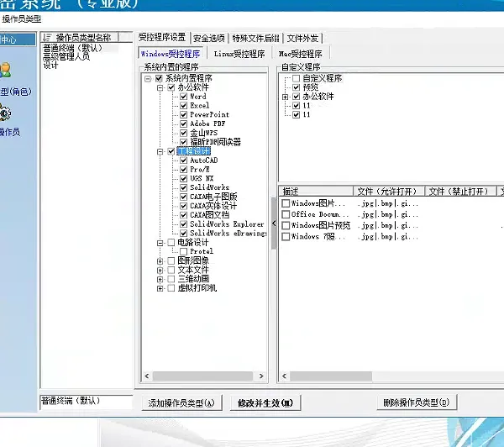Open the 特殊文件后缀 tab
Screen dimensions: 504x447
255,39
